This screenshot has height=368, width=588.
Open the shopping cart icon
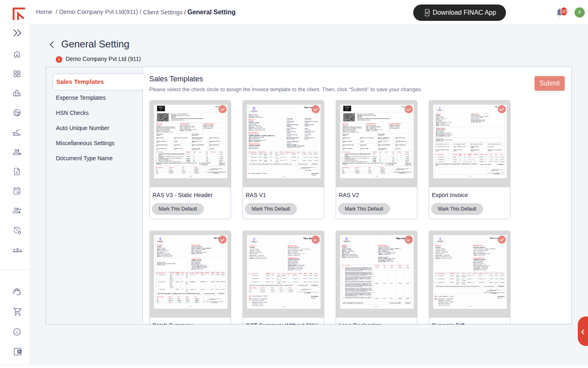pyautogui.click(x=17, y=312)
